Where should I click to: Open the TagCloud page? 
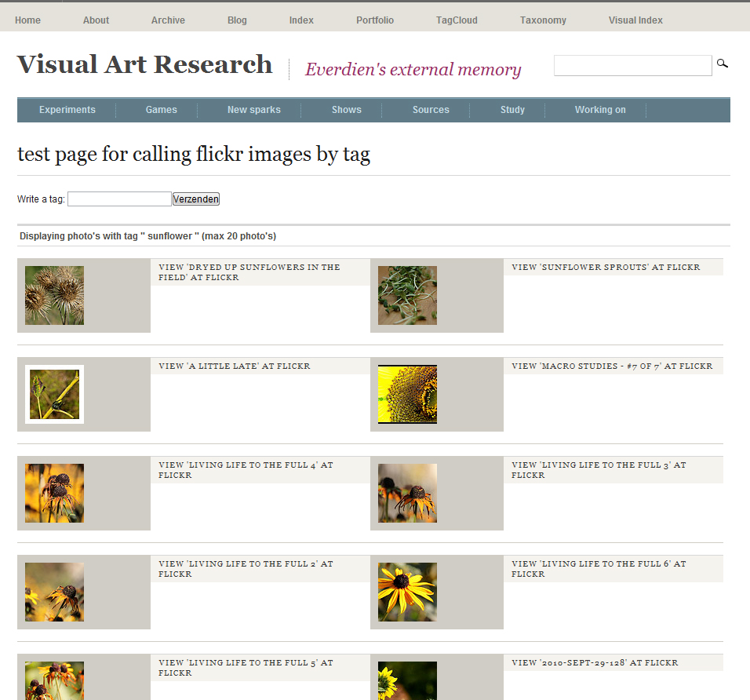tap(457, 20)
